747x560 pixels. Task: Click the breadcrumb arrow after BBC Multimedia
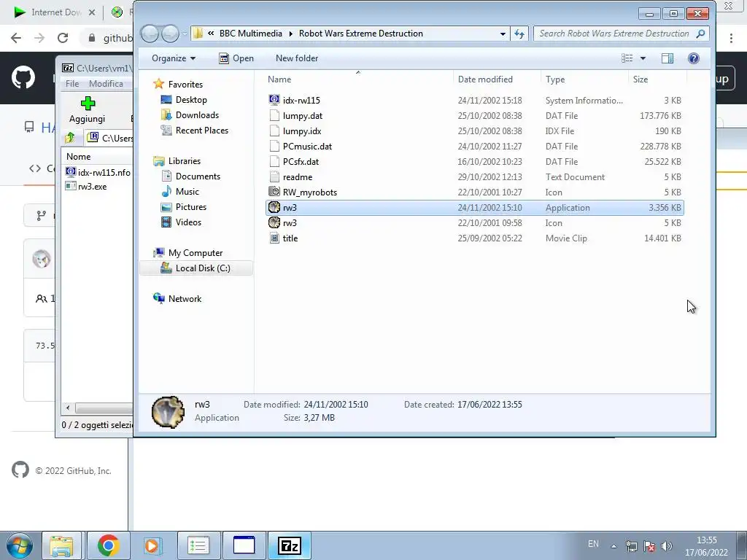pyautogui.click(x=290, y=34)
